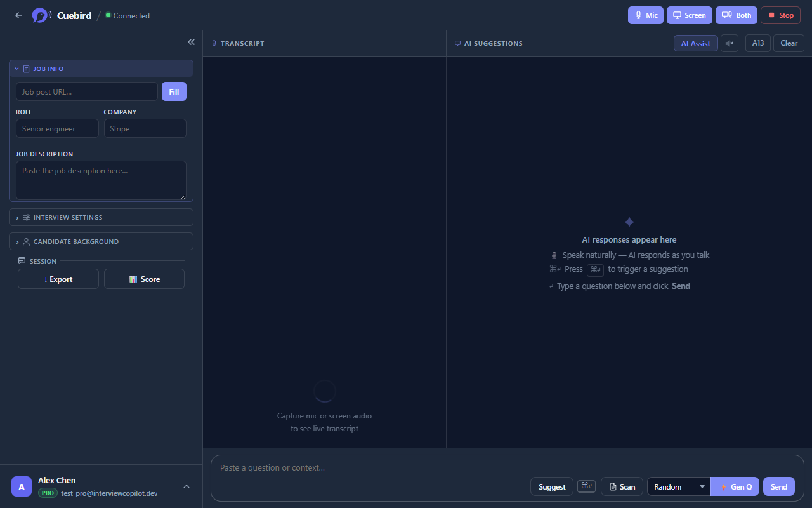Image resolution: width=812 pixels, height=508 pixels.
Task: Click the Alex Chen avatar
Action: click(22, 486)
